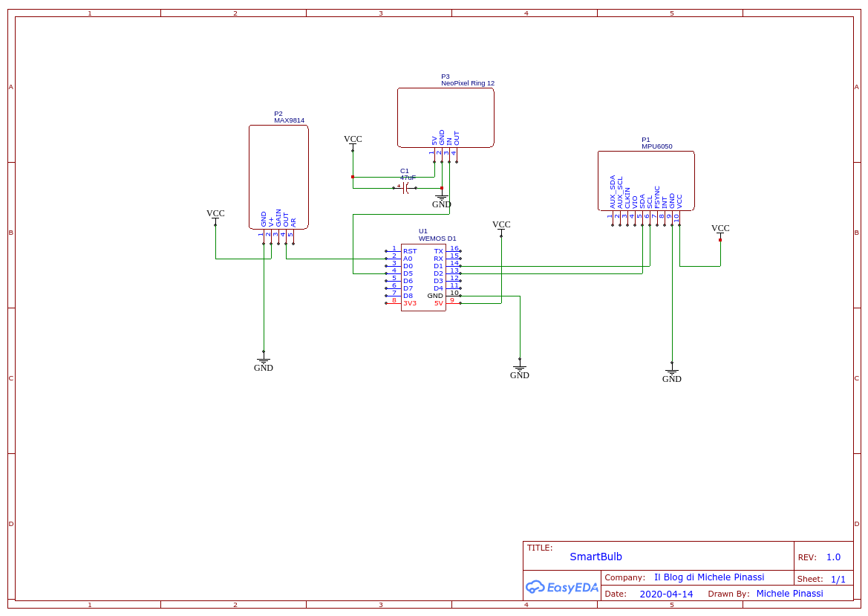Click the MAX9814 part name
868x616 pixels.
point(289,120)
